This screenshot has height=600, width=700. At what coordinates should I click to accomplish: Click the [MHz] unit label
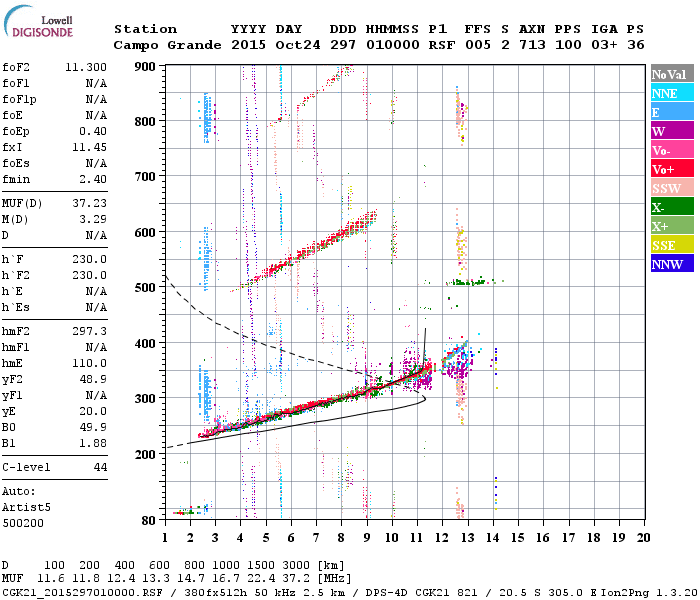(334, 579)
